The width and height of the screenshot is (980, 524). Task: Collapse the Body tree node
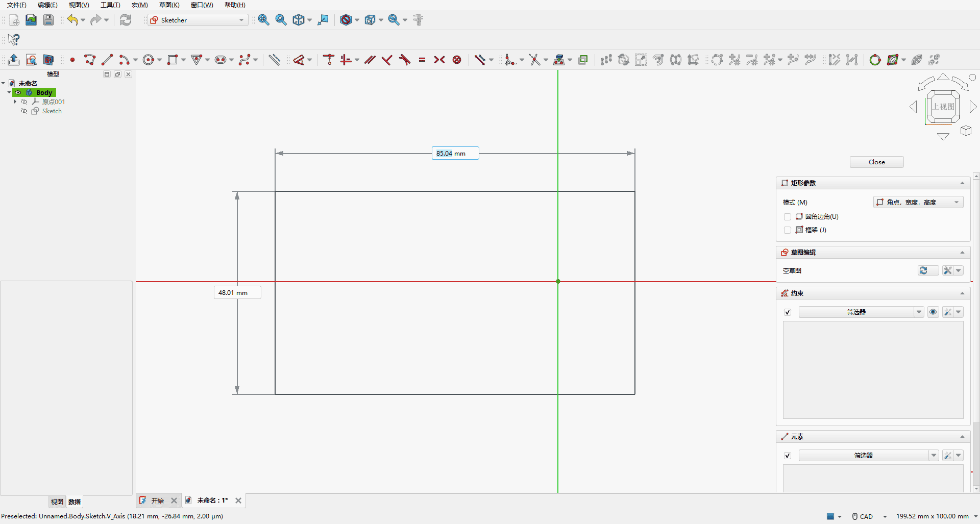pyautogui.click(x=9, y=92)
